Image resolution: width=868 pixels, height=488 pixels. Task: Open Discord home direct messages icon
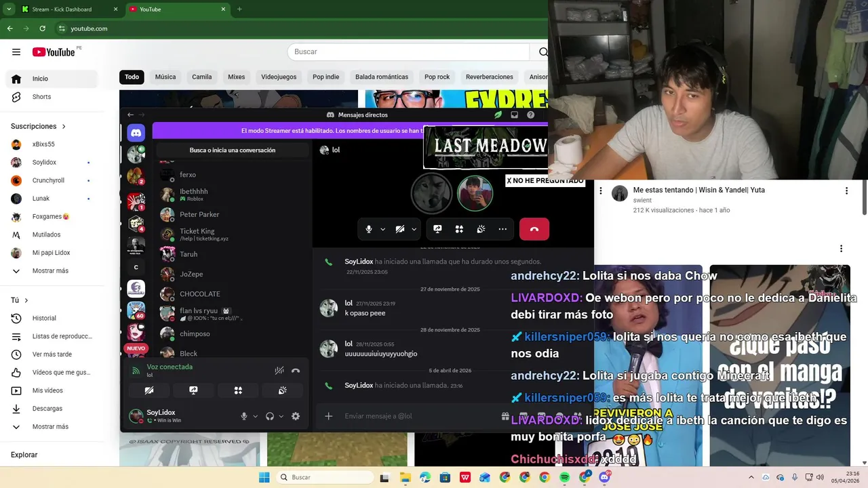tap(136, 134)
